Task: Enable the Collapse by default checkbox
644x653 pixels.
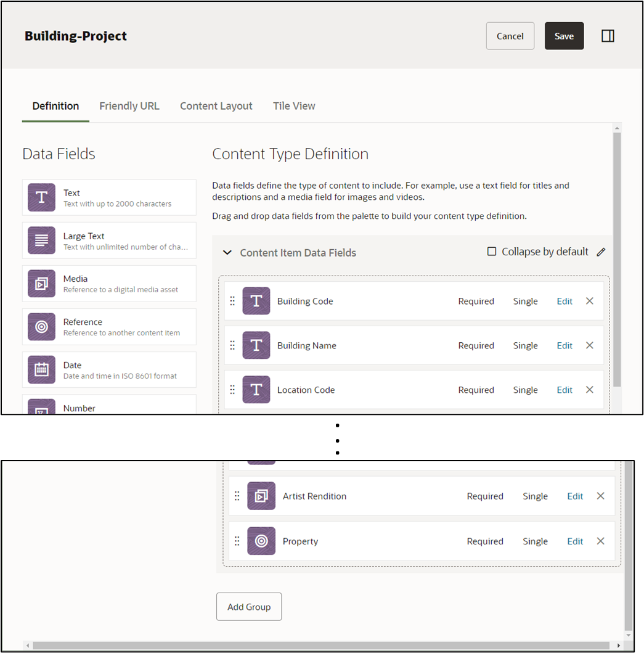Action: point(491,252)
